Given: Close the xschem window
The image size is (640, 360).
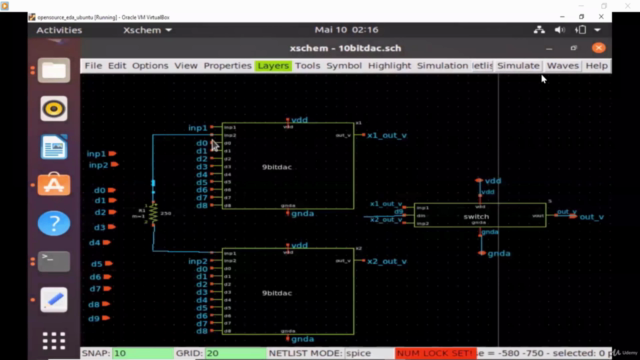Looking at the screenshot, I should pyautogui.click(x=598, y=48).
